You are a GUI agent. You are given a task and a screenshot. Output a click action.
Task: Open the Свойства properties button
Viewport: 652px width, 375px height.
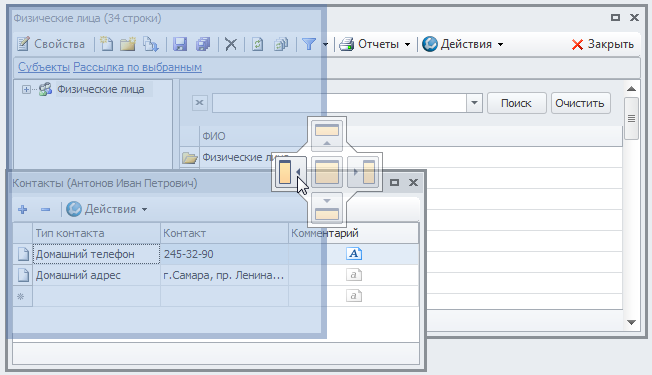point(51,44)
